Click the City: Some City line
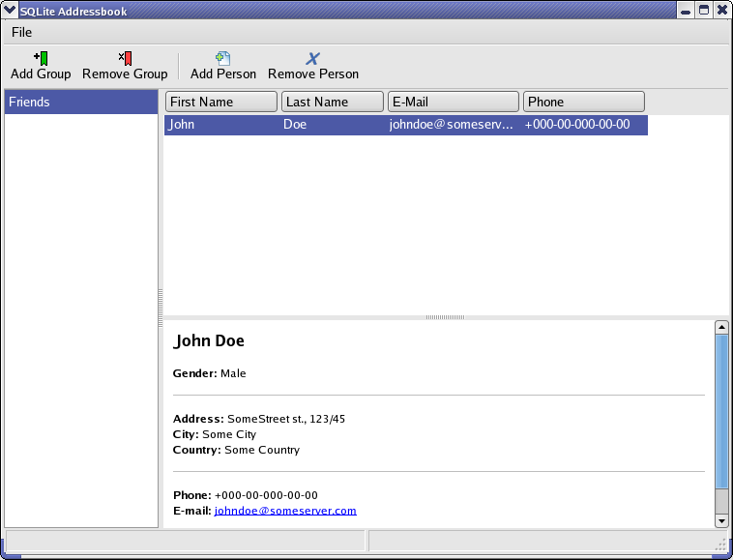The height and width of the screenshot is (560, 733). click(x=215, y=434)
